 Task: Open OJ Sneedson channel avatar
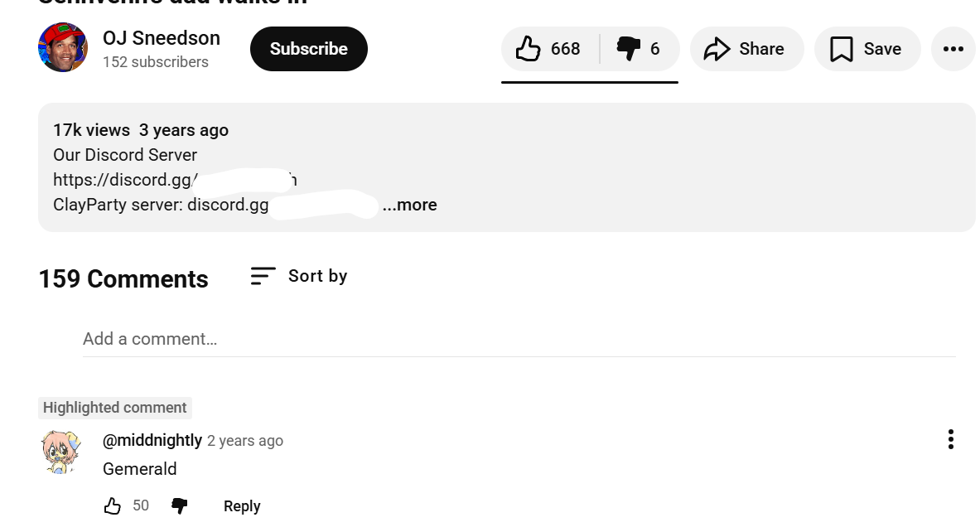point(63,47)
